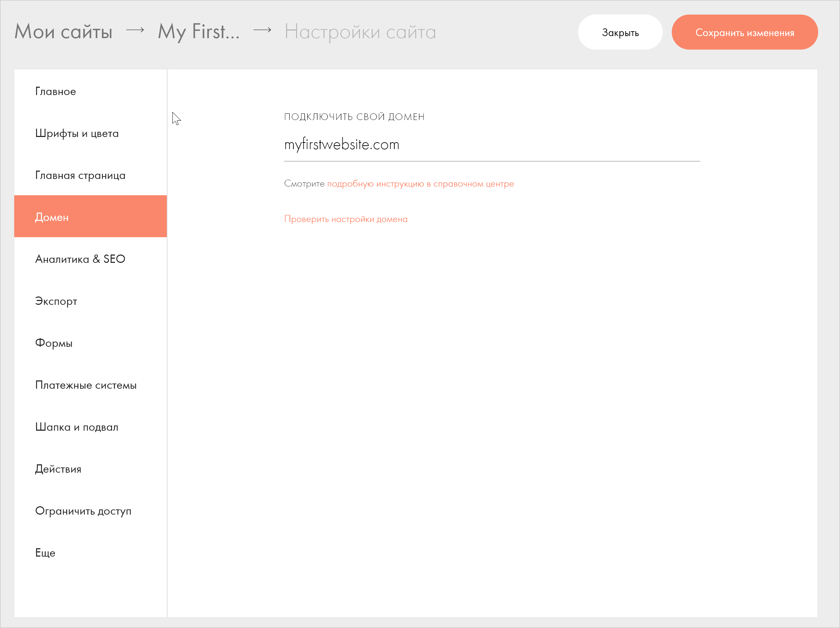Switch to Формы settings
The height and width of the screenshot is (628, 840).
point(53,343)
